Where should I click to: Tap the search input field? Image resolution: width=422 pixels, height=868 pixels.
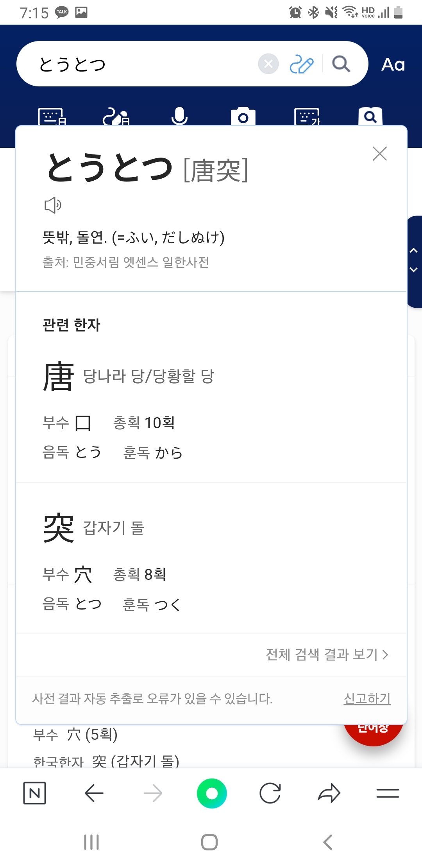tap(145, 64)
